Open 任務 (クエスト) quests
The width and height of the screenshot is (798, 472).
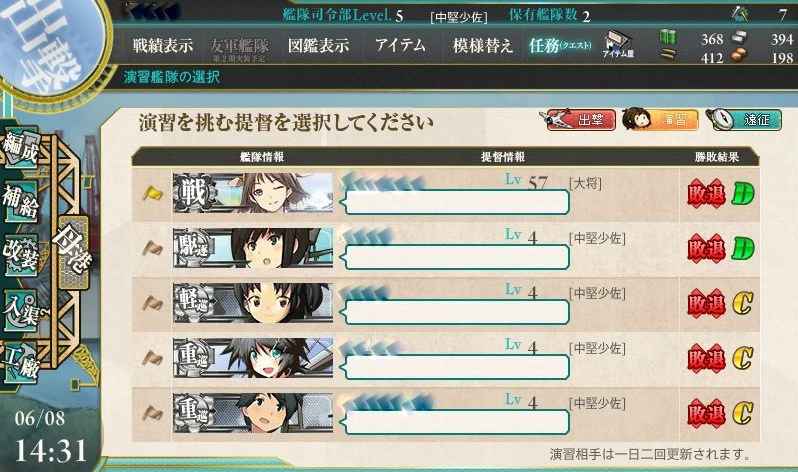pyautogui.click(x=560, y=46)
